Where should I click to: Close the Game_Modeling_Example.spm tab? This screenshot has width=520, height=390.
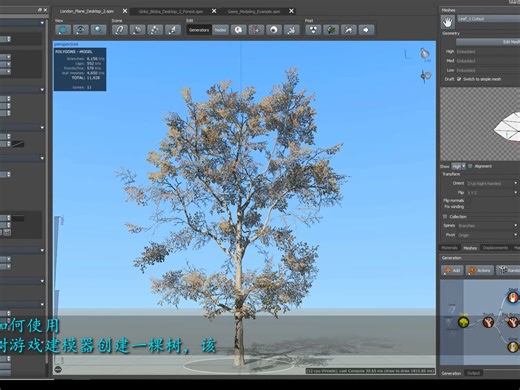[x=291, y=11]
